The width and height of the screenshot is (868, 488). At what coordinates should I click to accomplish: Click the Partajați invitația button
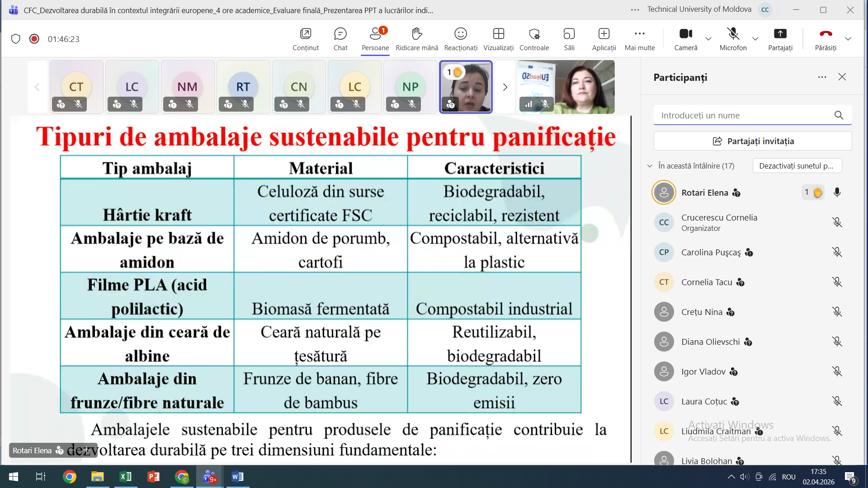[753, 141]
